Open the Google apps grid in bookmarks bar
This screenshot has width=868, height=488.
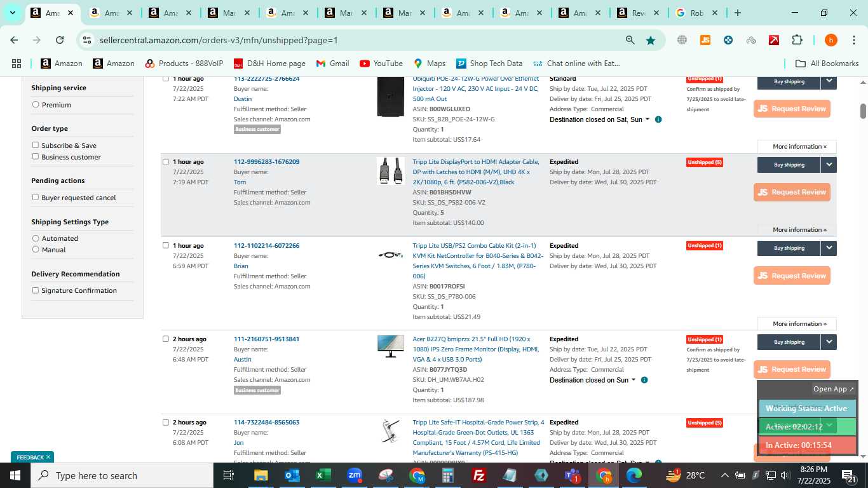(17, 64)
